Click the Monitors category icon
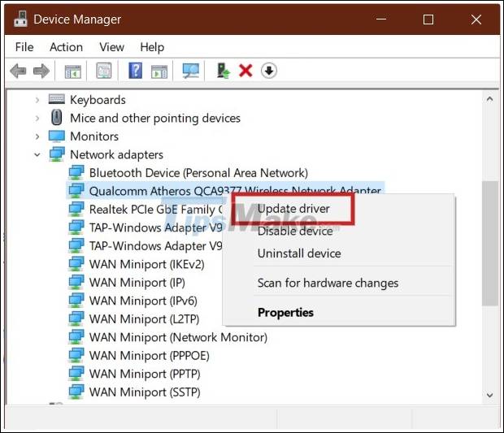 57,136
